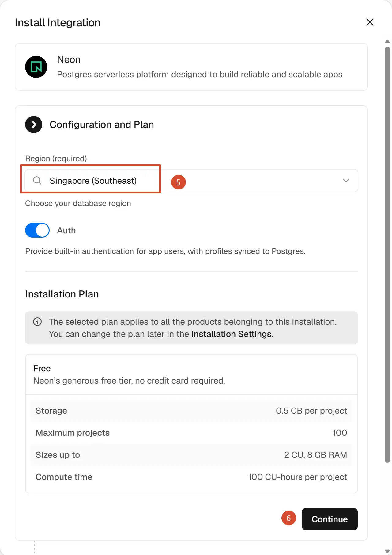This screenshot has height=555, width=392.
Task: Close the Install Integration dialog
Action: [x=370, y=22]
